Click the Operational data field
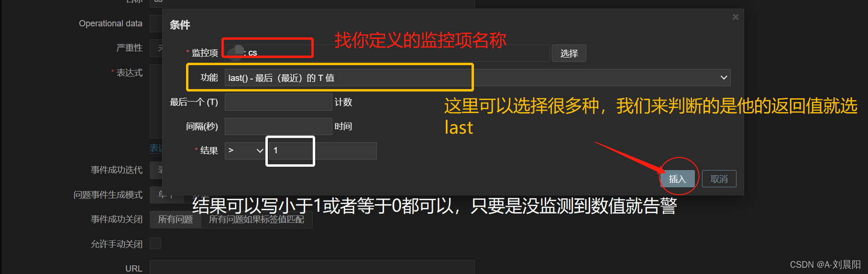The image size is (868, 274). point(156,23)
